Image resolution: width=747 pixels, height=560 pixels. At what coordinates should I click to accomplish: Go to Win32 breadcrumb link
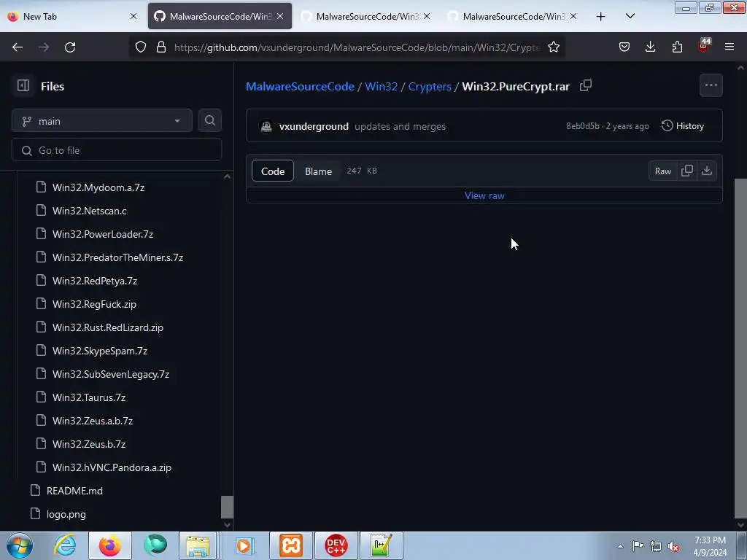pyautogui.click(x=381, y=86)
